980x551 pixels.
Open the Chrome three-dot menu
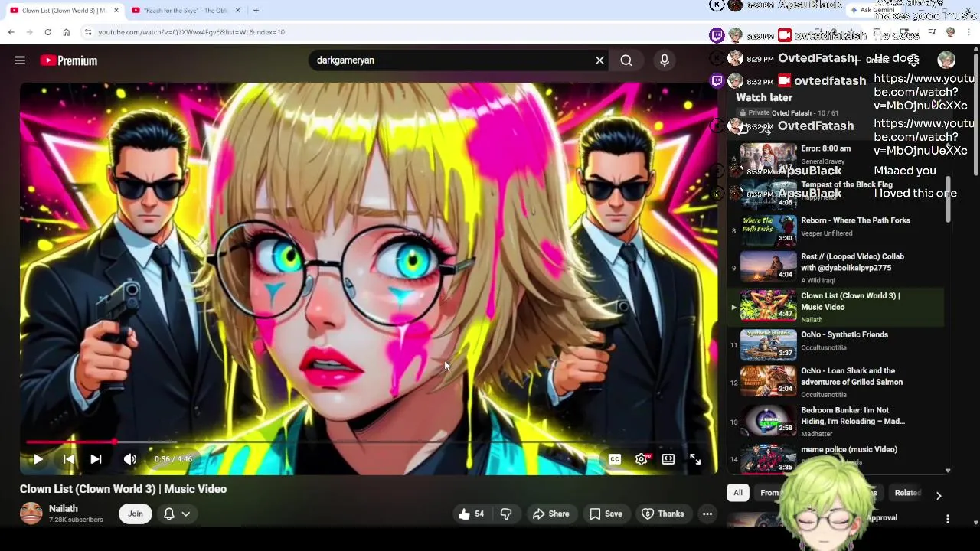pyautogui.click(x=969, y=32)
